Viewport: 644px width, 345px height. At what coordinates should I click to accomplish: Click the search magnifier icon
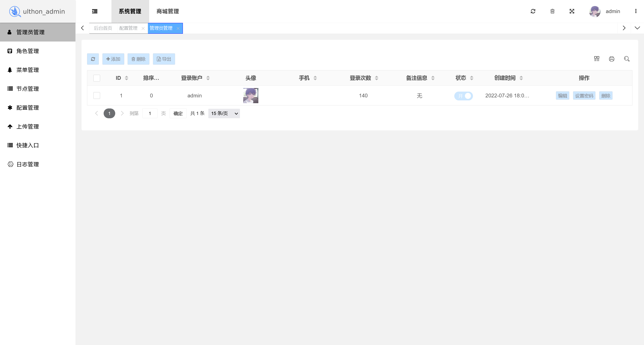[627, 59]
